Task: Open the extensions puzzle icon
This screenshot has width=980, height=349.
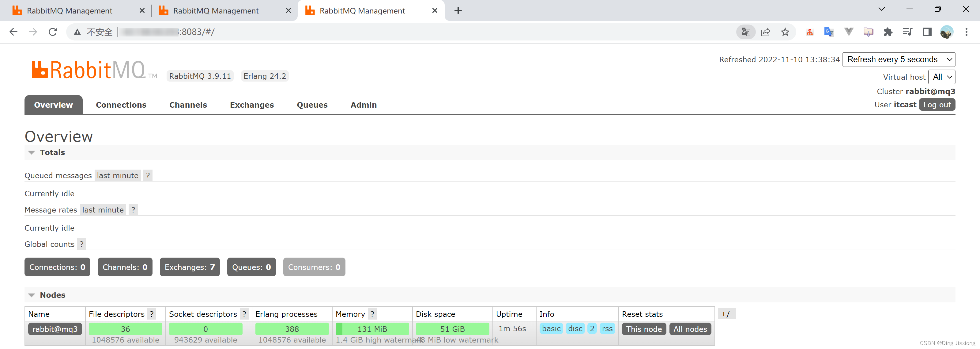Action: pyautogui.click(x=888, y=32)
